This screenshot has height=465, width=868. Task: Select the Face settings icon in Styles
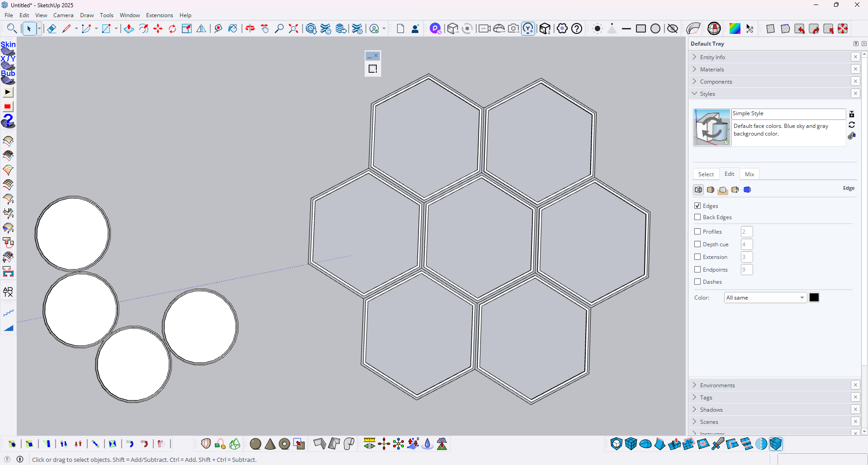click(711, 190)
